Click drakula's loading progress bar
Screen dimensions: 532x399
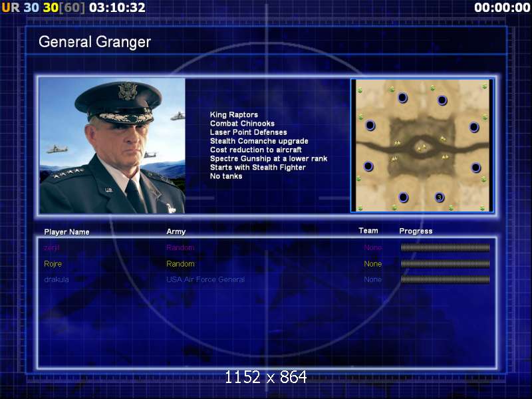coord(445,279)
